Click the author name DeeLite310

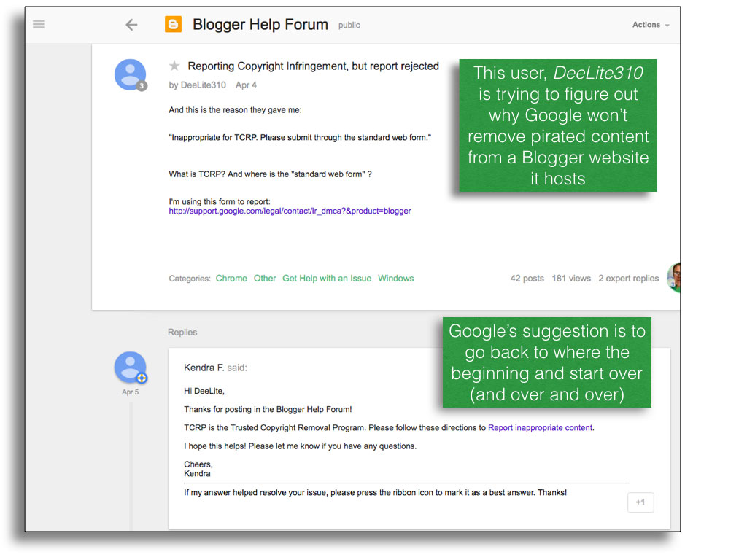pos(204,85)
